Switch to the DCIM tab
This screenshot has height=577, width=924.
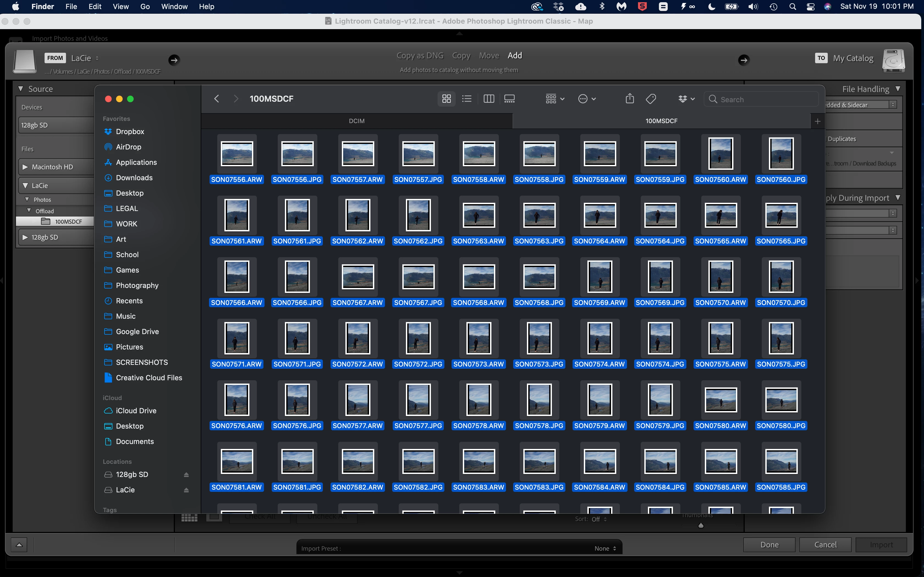pos(357,121)
